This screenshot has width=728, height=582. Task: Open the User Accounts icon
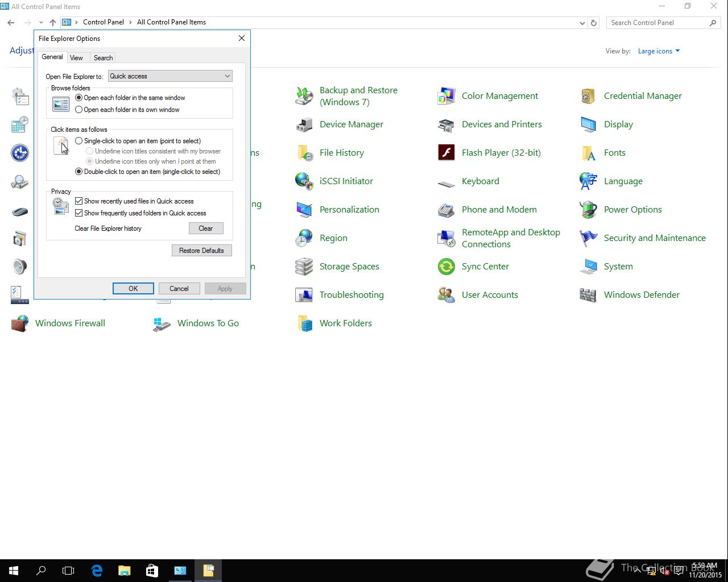(x=446, y=295)
